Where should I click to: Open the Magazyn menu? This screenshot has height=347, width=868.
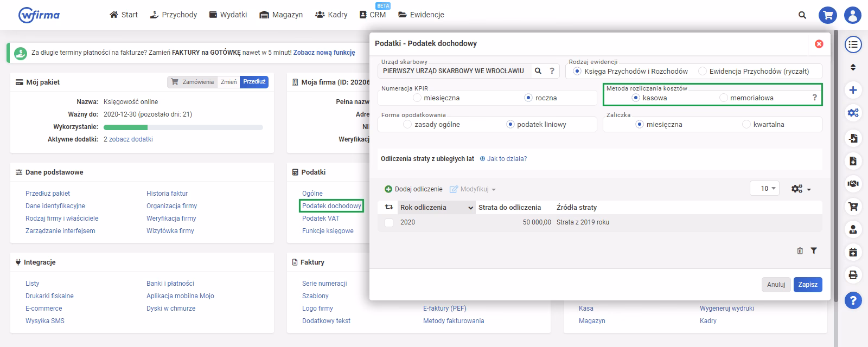click(x=281, y=15)
